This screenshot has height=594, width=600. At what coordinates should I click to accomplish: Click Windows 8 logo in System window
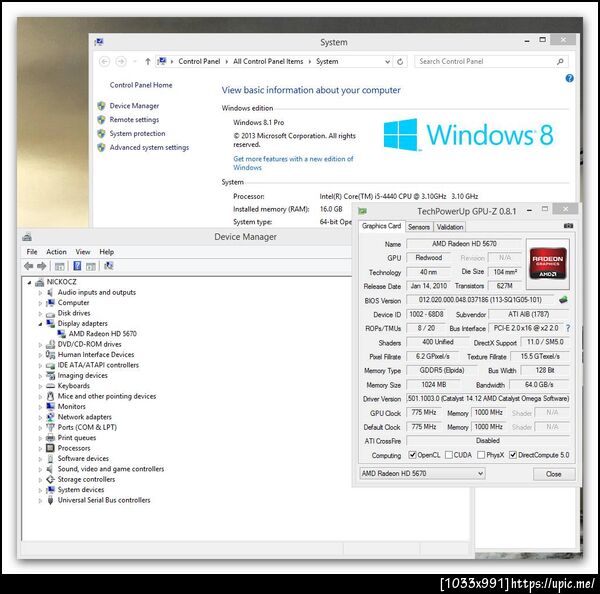click(469, 135)
